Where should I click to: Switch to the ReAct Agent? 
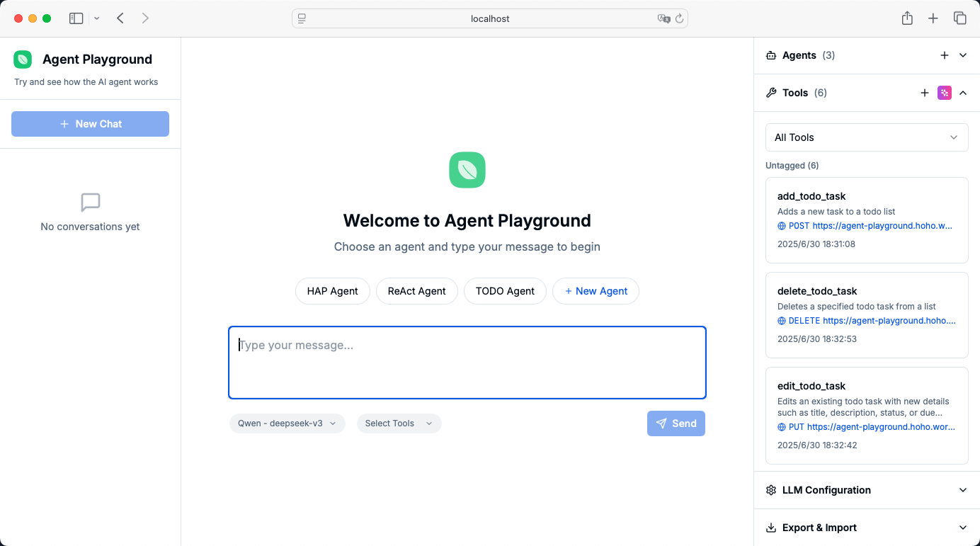[416, 291]
